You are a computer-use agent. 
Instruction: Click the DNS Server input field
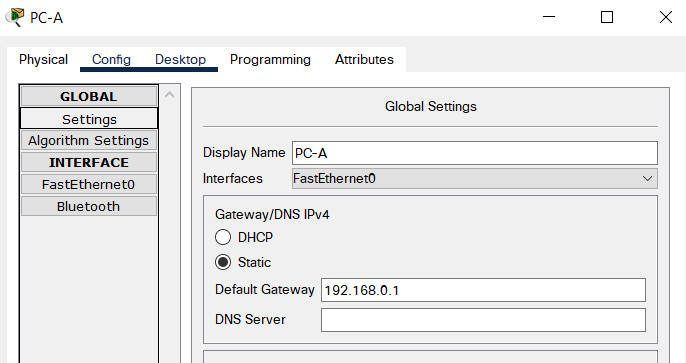(483, 320)
